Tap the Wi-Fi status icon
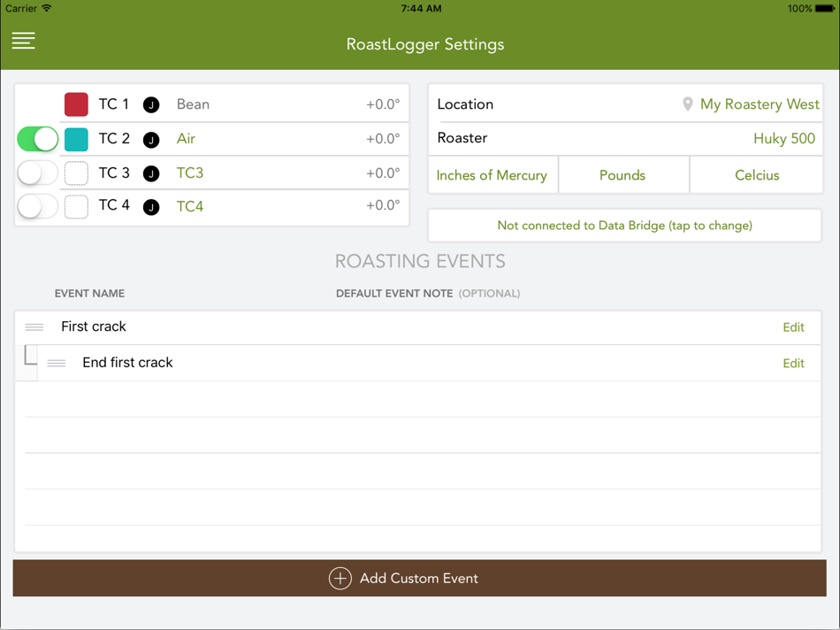Screen dimensions: 840x630 click(x=47, y=8)
